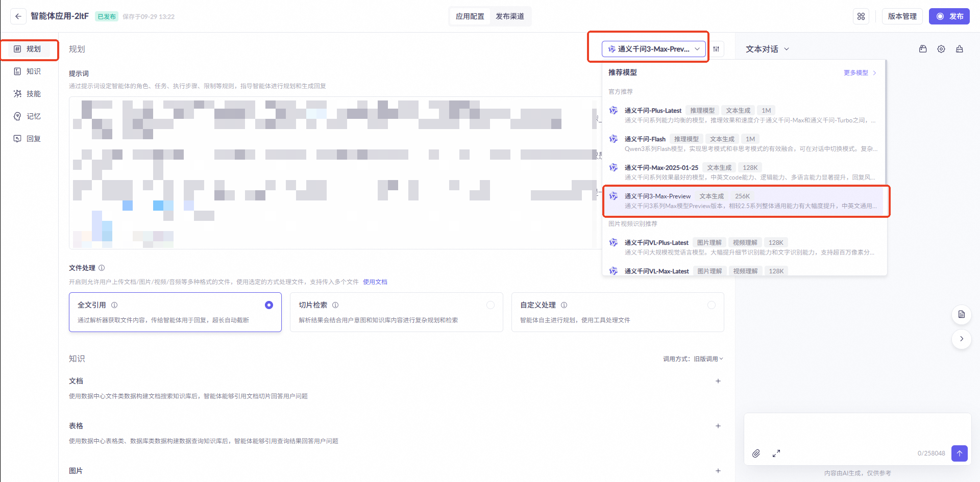Open 规划 in the sidebar
Viewport: 980px width, 482px height.
click(30, 49)
